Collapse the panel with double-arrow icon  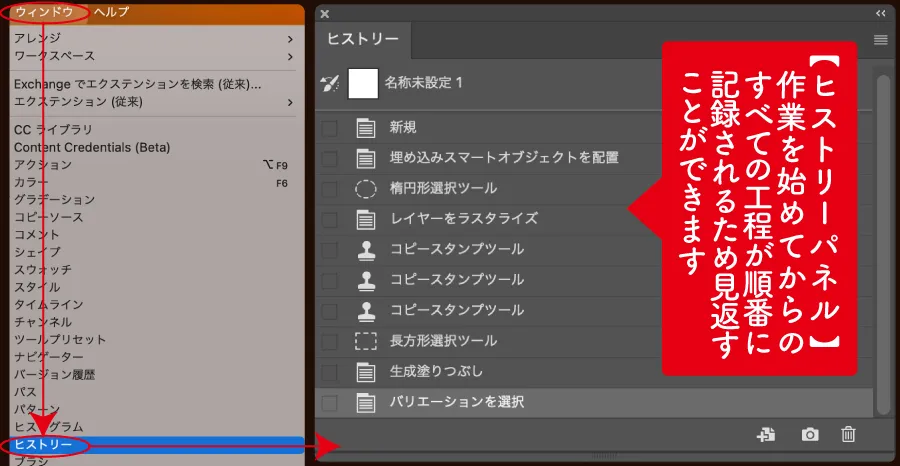880,13
